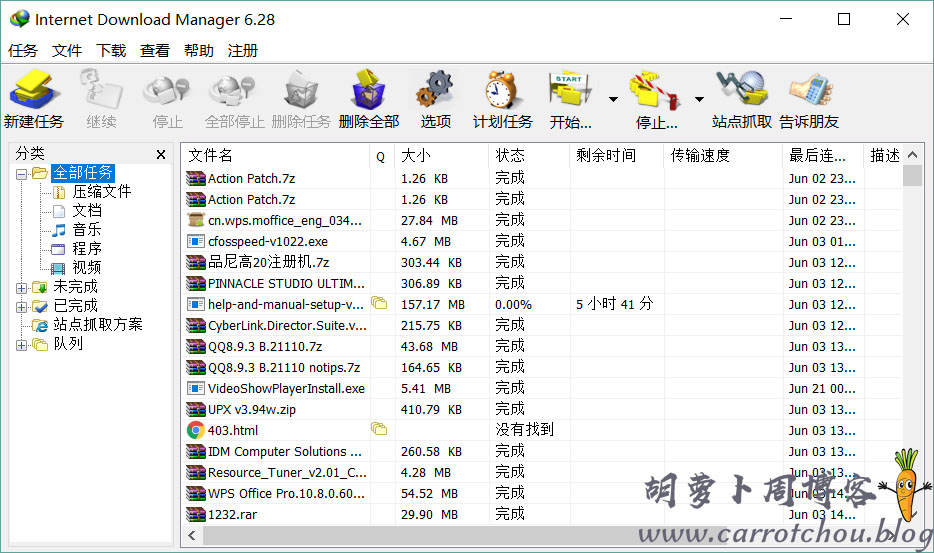This screenshot has width=934, height=553.
Task: Select IDM Computer Solutions ... file
Action: pos(285,452)
